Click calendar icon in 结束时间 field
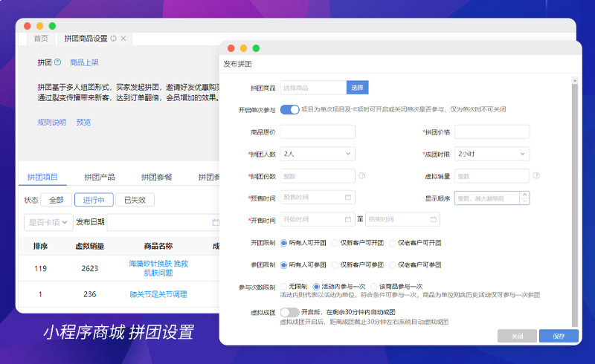The width and height of the screenshot is (595, 364). [x=432, y=220]
